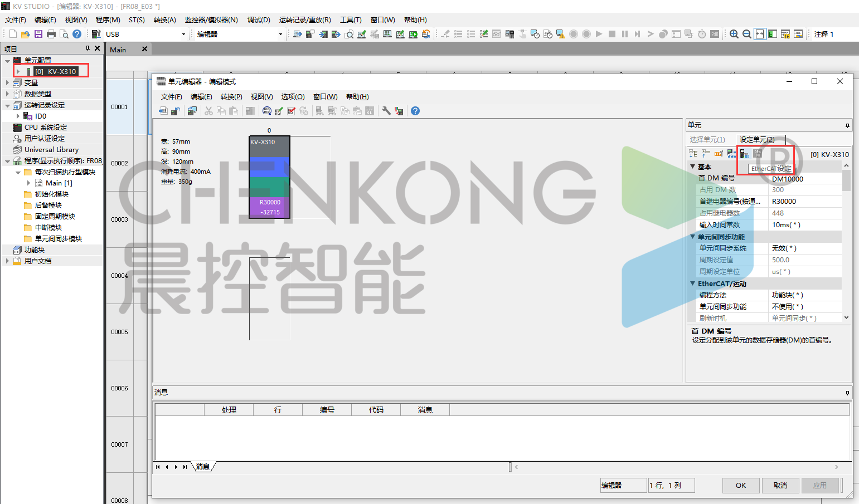Image resolution: width=859 pixels, height=504 pixels.
Task: Click the New file icon in main toolbar
Action: tap(13, 34)
